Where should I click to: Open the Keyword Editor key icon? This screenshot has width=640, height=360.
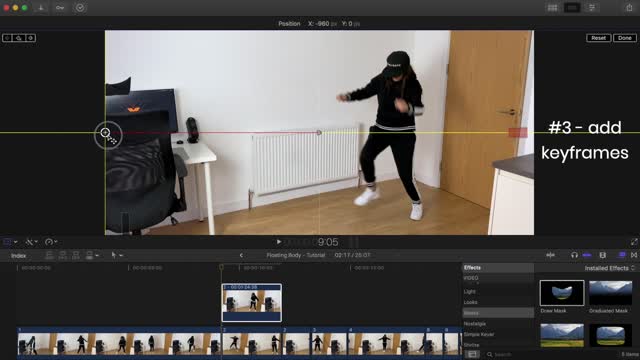pos(60,8)
